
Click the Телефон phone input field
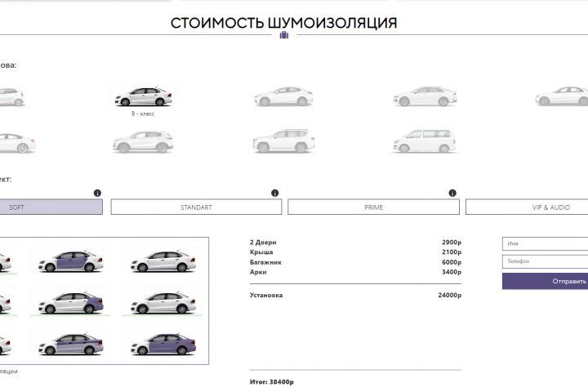(545, 261)
